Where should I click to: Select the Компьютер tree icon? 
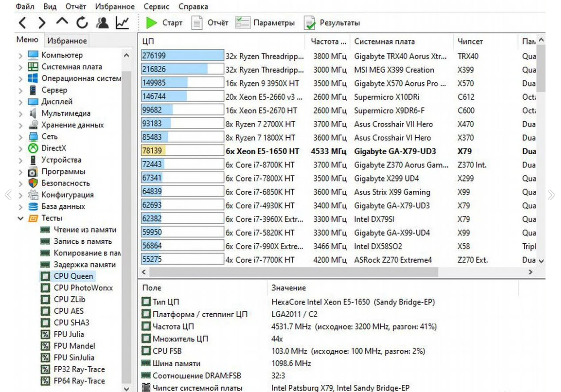click(33, 55)
